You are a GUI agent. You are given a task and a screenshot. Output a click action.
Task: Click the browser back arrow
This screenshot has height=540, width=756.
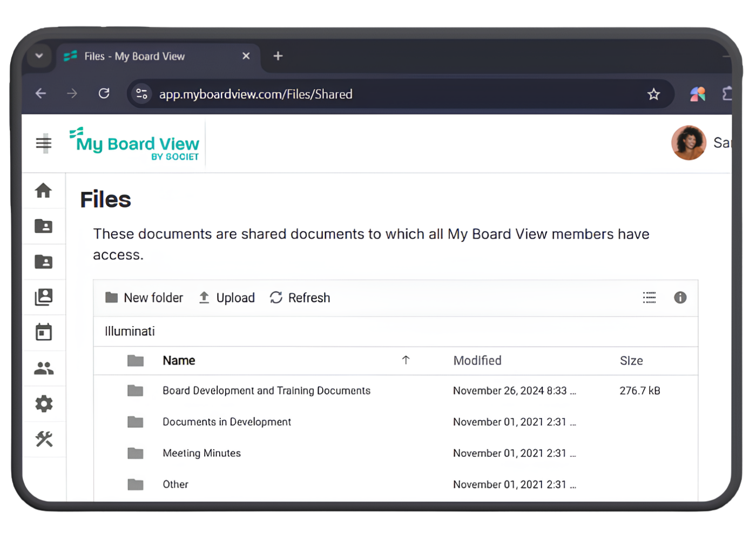click(41, 93)
